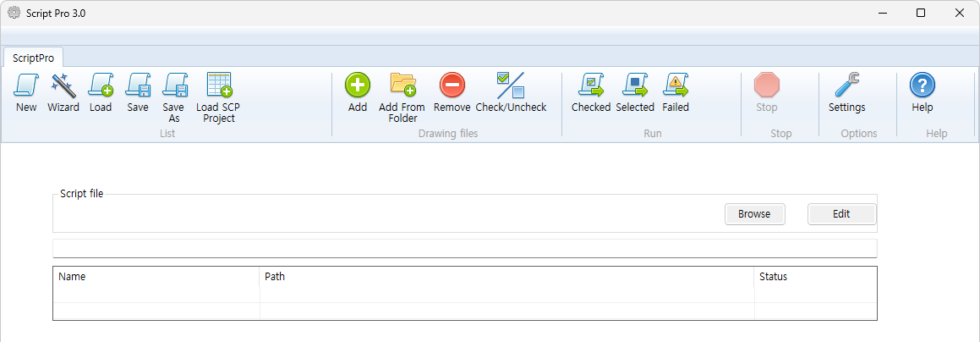
Task: Run Selected drawing files
Action: tap(635, 92)
